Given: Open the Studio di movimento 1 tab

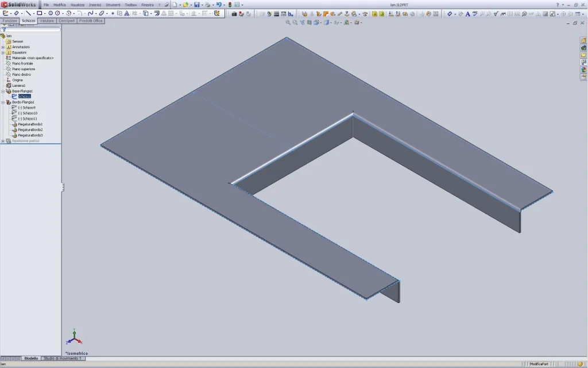Looking at the screenshot, I should (x=63, y=359).
